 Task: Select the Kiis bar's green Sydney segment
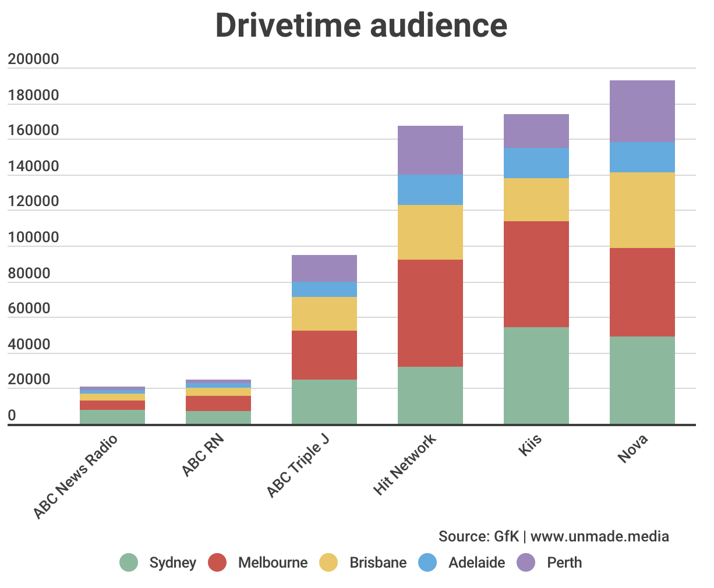point(536,376)
